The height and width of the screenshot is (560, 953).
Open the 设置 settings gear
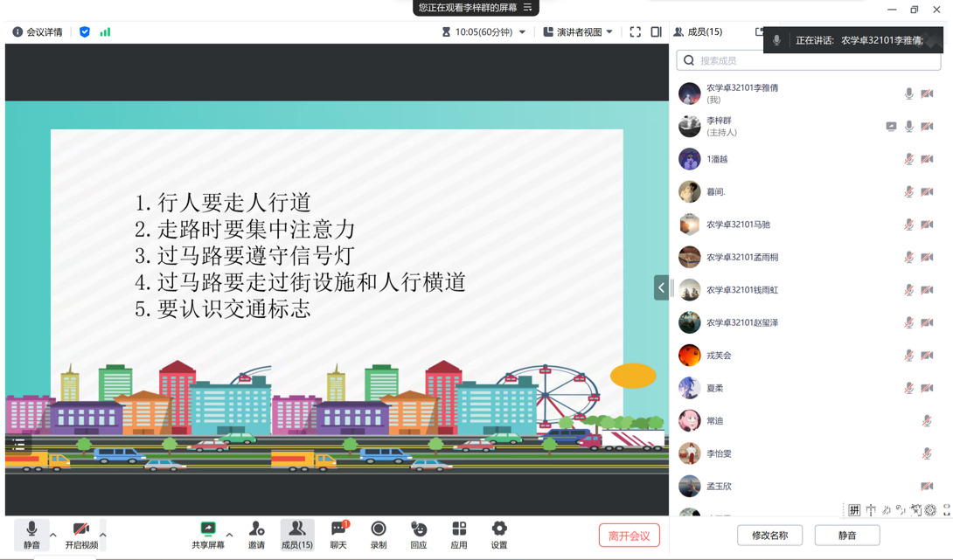point(499,535)
